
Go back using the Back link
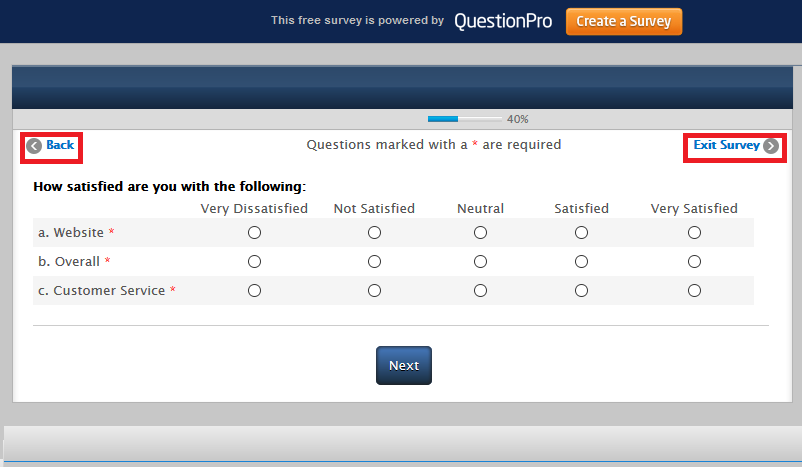tap(60, 146)
